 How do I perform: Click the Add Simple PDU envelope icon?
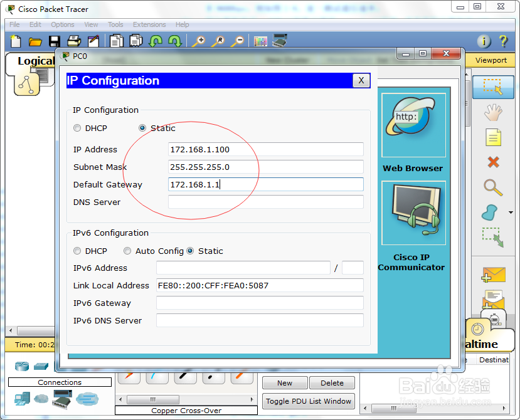pyautogui.click(x=494, y=275)
